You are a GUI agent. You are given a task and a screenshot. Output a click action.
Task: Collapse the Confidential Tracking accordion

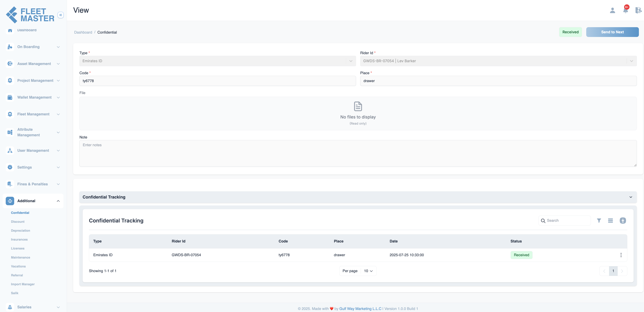pos(358,197)
